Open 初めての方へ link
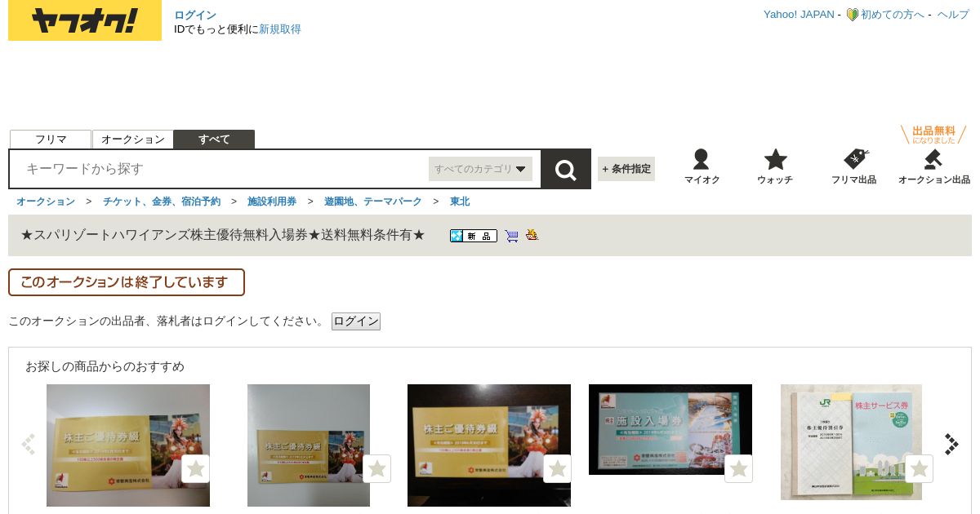 [893, 15]
